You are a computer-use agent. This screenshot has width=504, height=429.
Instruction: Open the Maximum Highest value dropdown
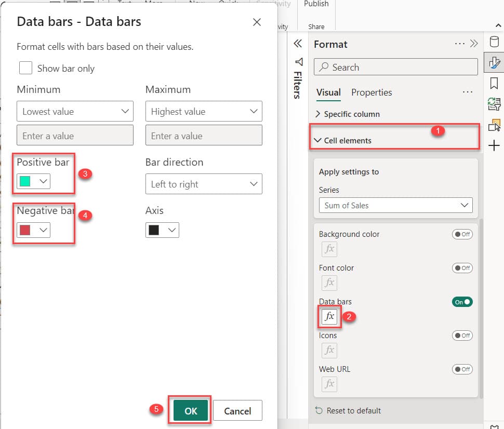[x=204, y=111]
